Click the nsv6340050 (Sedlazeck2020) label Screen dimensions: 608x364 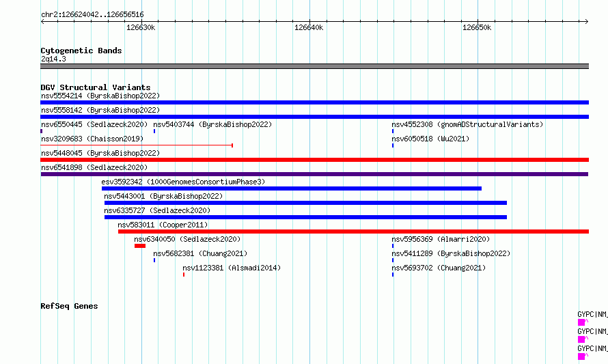[x=187, y=239]
